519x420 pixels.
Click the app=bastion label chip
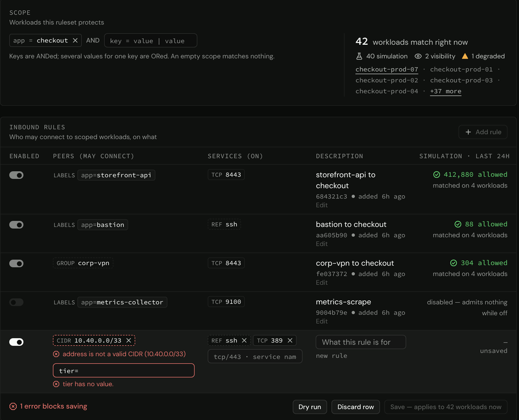(x=102, y=225)
